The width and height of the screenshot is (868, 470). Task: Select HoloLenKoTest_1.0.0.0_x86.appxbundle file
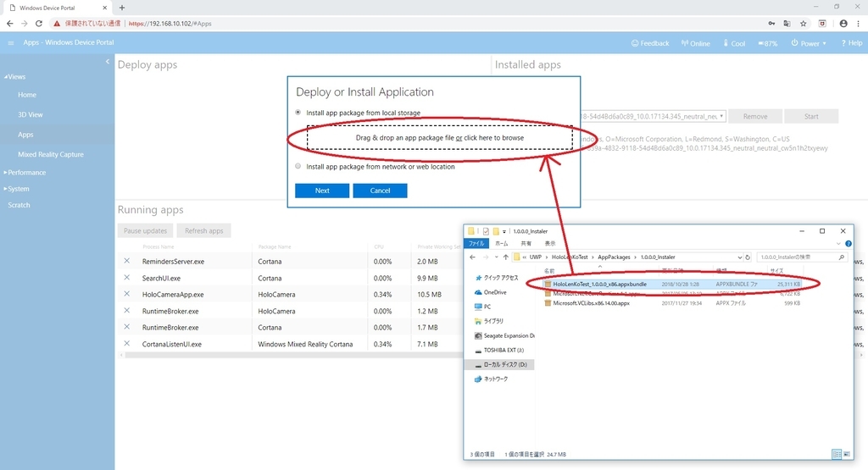tap(599, 284)
